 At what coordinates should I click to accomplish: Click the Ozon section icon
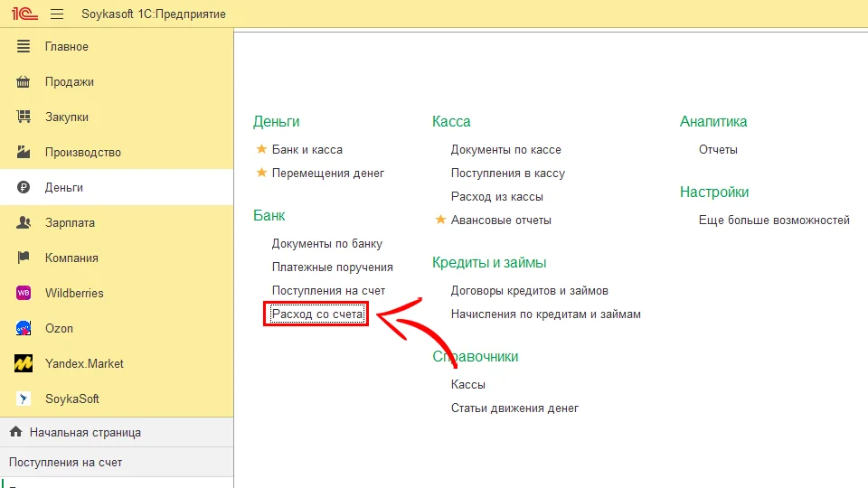pos(24,328)
